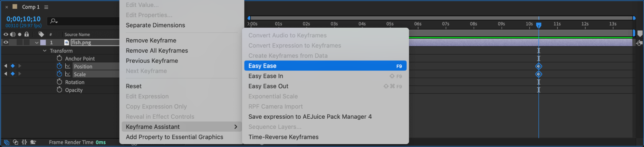Select the Position keyframe in the timeline
This screenshot has width=644, height=147.
[539, 66]
